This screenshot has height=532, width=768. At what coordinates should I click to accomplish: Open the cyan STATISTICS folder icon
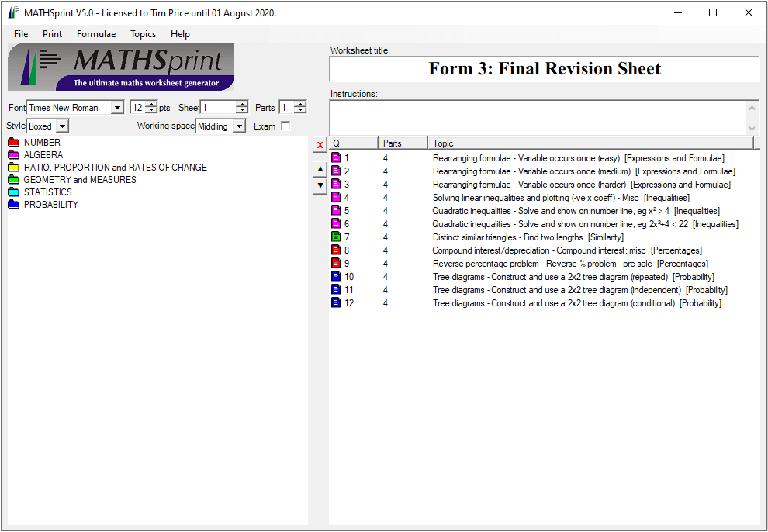pyautogui.click(x=13, y=192)
